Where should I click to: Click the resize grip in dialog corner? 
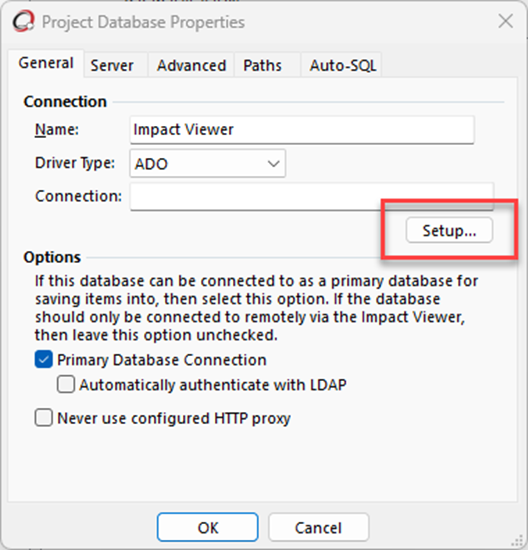click(516, 541)
